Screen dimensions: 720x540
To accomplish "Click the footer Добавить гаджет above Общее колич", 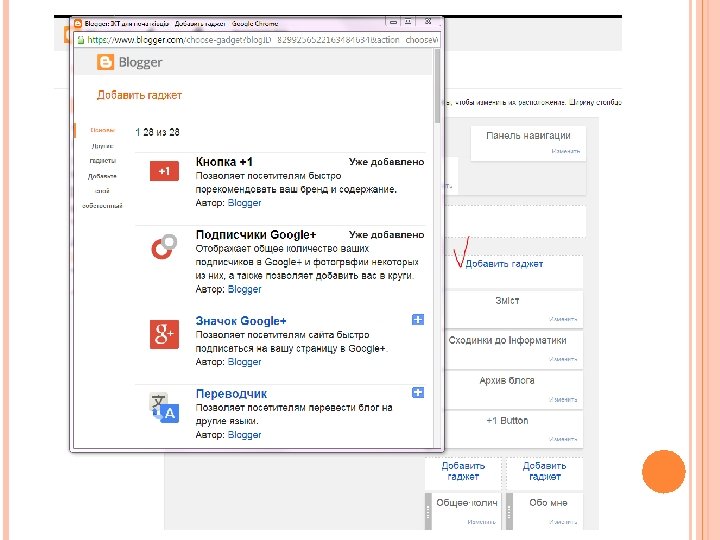I will [463, 471].
